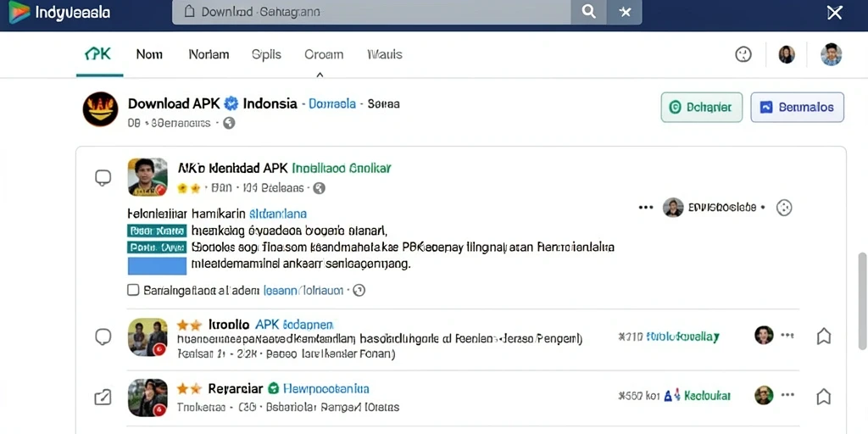Click the speech bubble icon beside the first post
This screenshot has width=868, height=434.
[103, 178]
